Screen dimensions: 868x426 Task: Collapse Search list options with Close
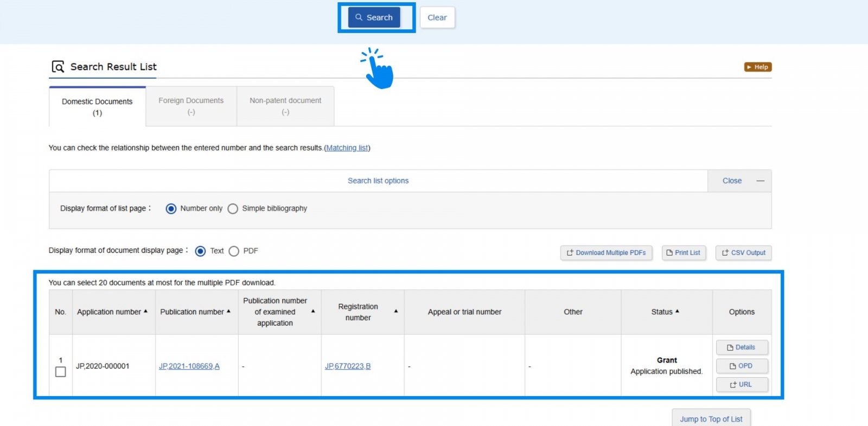(739, 181)
